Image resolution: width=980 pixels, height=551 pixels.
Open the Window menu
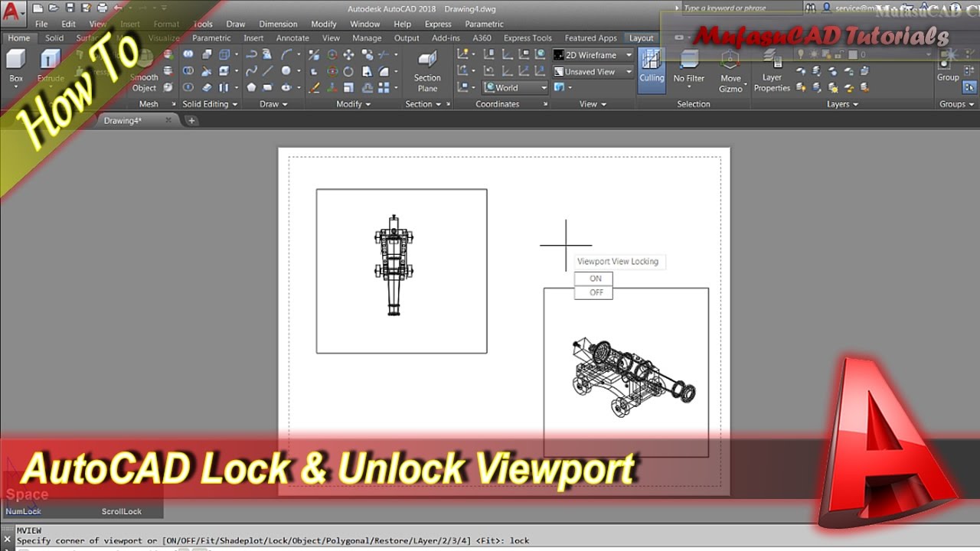pyautogui.click(x=365, y=24)
